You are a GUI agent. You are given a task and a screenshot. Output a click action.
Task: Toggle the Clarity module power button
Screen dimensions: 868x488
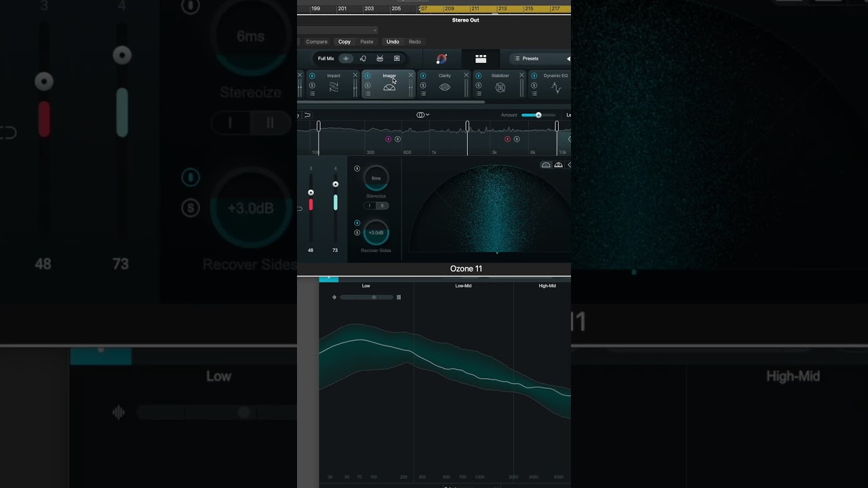pos(423,76)
